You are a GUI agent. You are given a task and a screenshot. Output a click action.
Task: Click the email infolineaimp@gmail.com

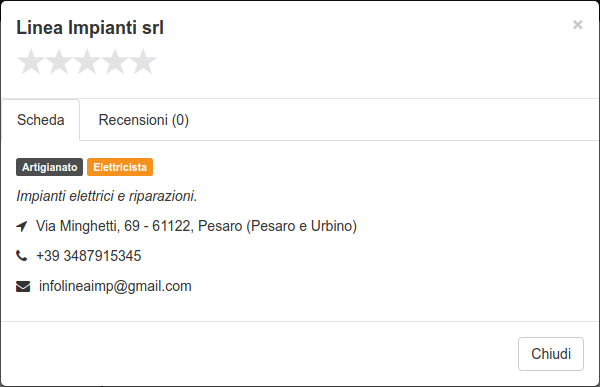115,286
